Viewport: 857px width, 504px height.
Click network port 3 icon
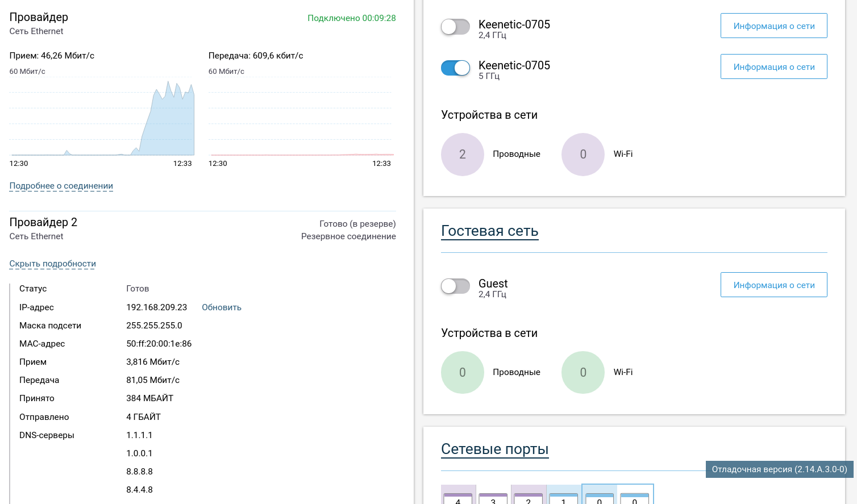tap(493, 498)
